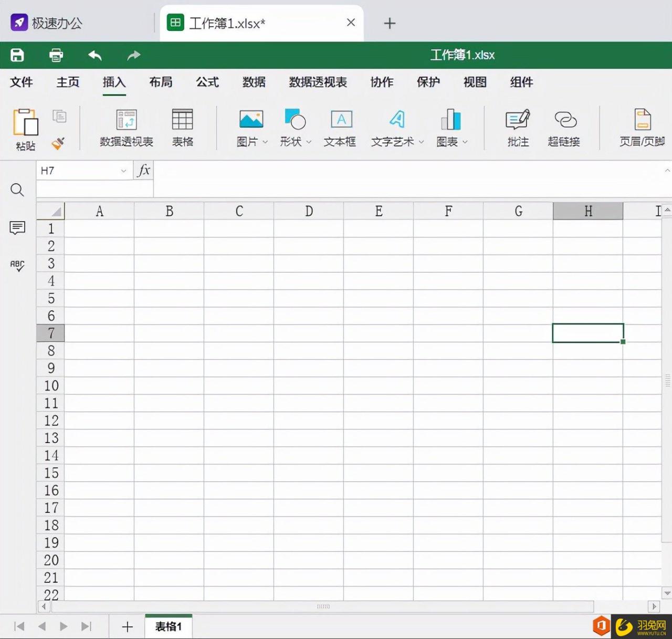Select the 表格1 sheet tab
Screen dimensions: 672x639
point(169,626)
